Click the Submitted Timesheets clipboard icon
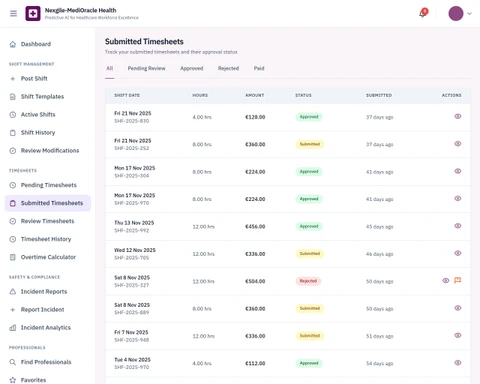The width and height of the screenshot is (480, 384). pyautogui.click(x=13, y=203)
